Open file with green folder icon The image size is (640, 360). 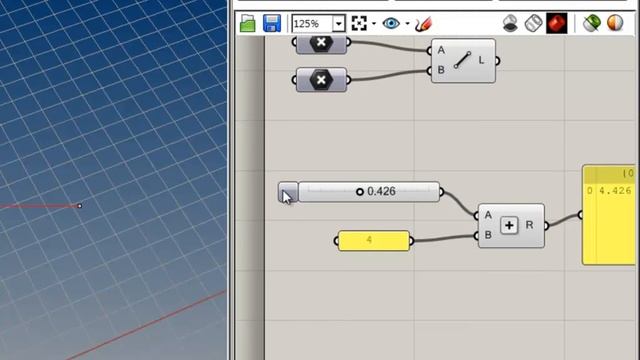247,24
